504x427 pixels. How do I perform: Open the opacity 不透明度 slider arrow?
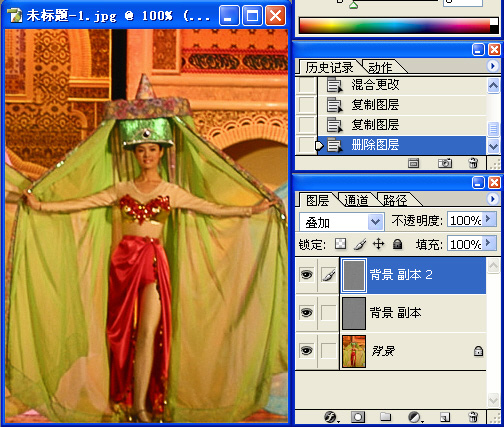click(488, 219)
